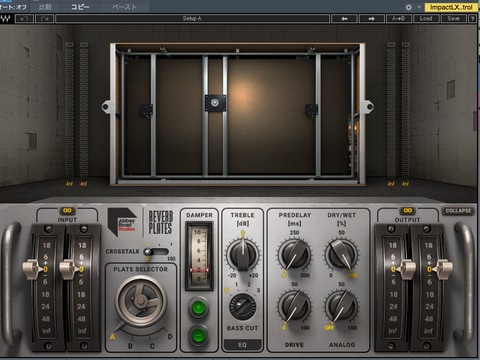The width and height of the screenshot is (480, 360).
Task: Click the Save preset button
Action: coord(453,19)
